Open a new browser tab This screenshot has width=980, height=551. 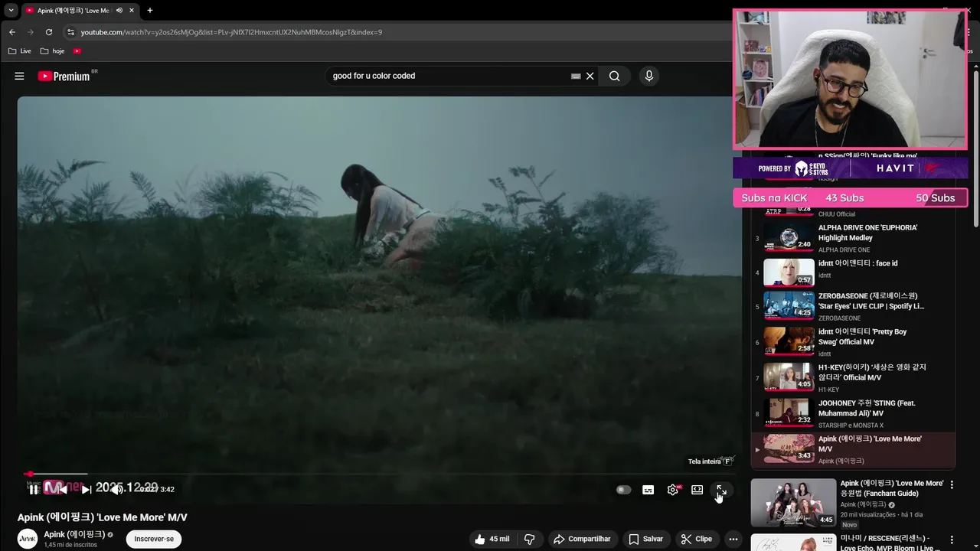tap(150, 11)
